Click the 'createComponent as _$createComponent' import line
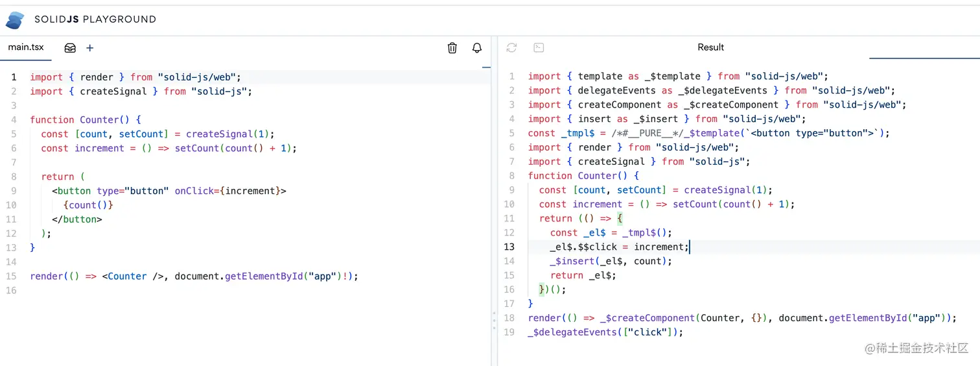The width and height of the screenshot is (980, 366). point(717,105)
